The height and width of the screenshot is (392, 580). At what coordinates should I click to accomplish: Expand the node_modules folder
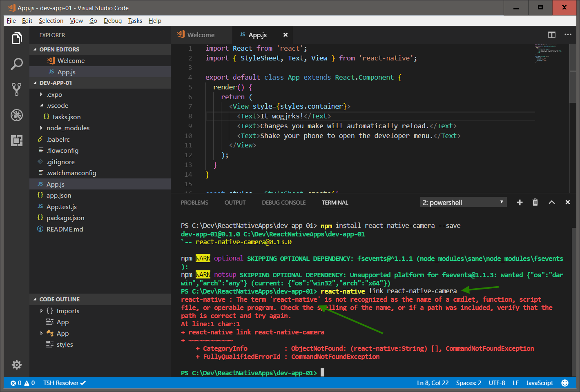[x=41, y=128]
